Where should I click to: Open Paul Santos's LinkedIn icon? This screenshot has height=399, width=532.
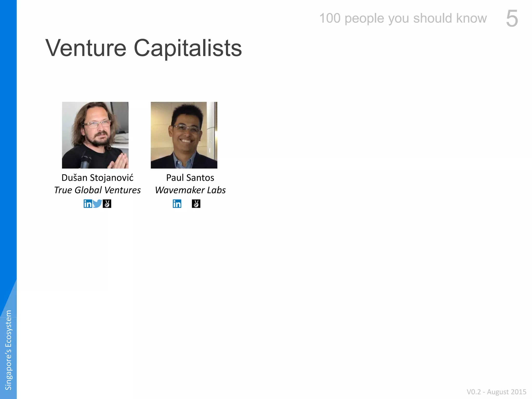pos(177,204)
